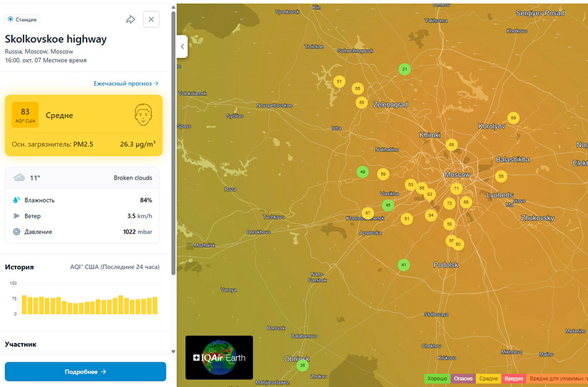Click the green Хорошо legend swatch
The height and width of the screenshot is (387, 588).
tap(437, 378)
